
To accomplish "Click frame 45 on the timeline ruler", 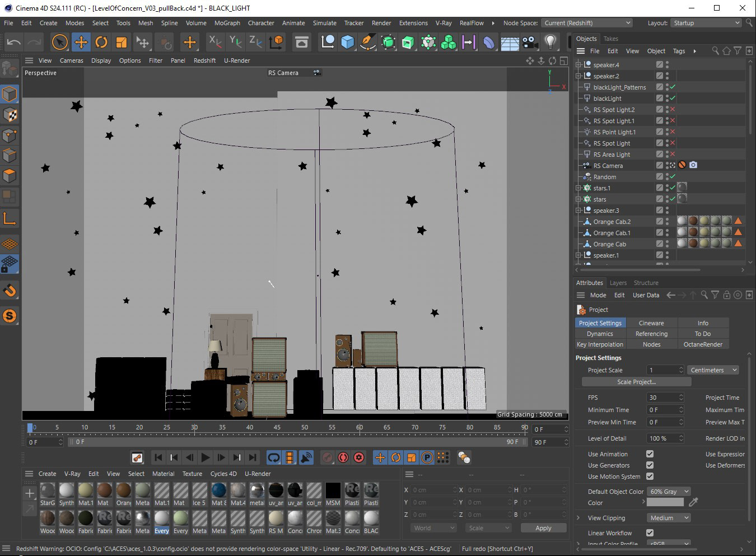I will [x=277, y=427].
